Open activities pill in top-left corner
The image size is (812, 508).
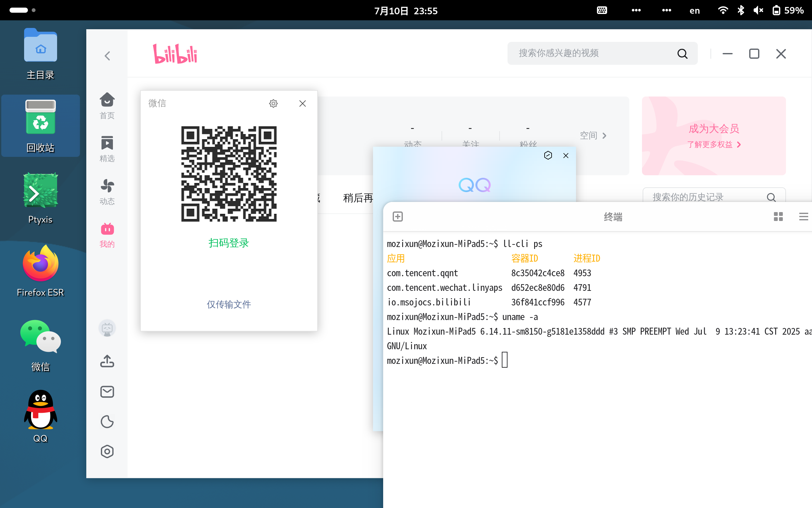coord(22,10)
